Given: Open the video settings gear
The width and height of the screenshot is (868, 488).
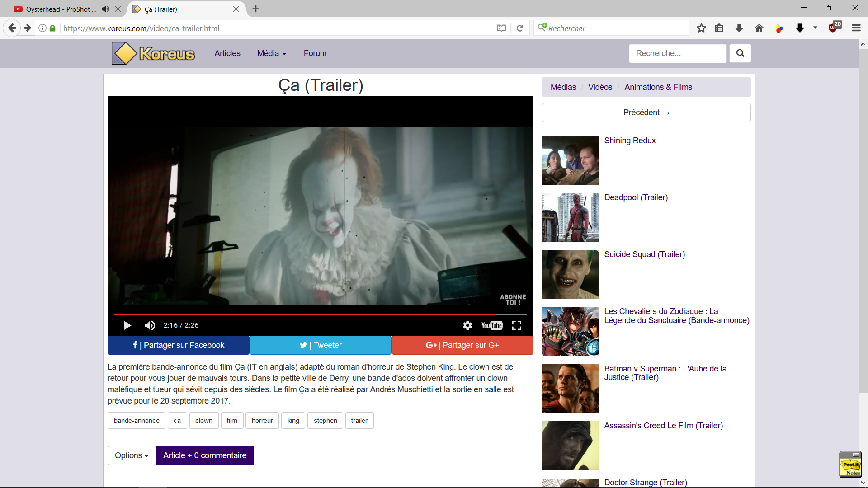Looking at the screenshot, I should [x=467, y=325].
